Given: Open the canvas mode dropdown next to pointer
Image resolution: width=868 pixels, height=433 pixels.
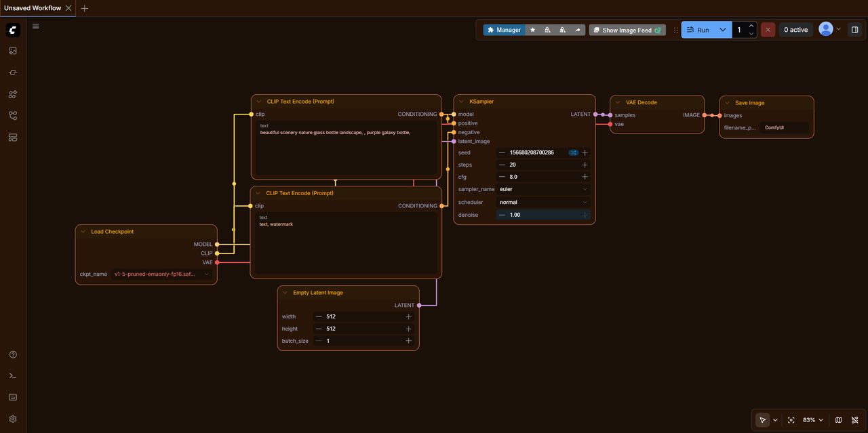Looking at the screenshot, I should pyautogui.click(x=775, y=420).
